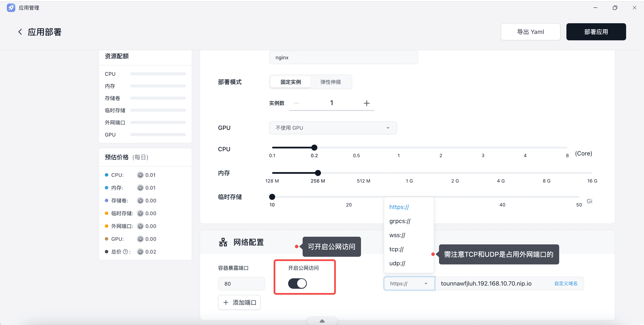644x325 pixels.
Task: Click the 资源配额 panel heading
Action: tap(117, 56)
